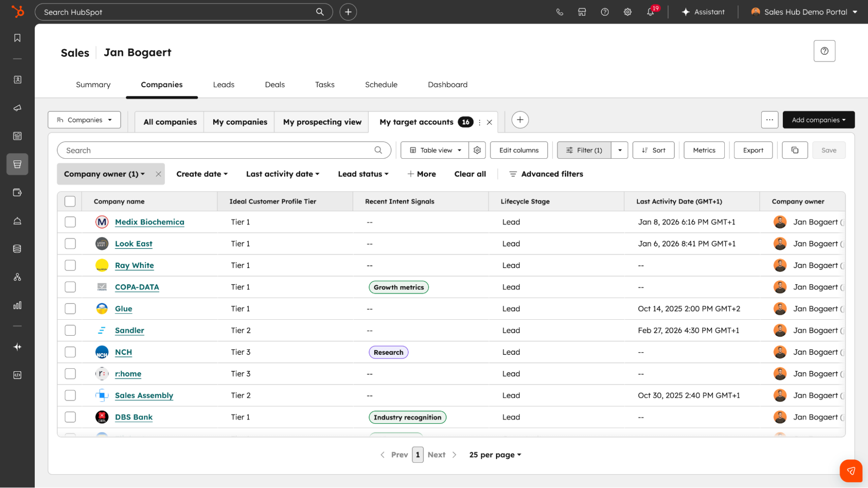The width and height of the screenshot is (868, 488).
Task: Click the companies table Search field
Action: (x=224, y=151)
